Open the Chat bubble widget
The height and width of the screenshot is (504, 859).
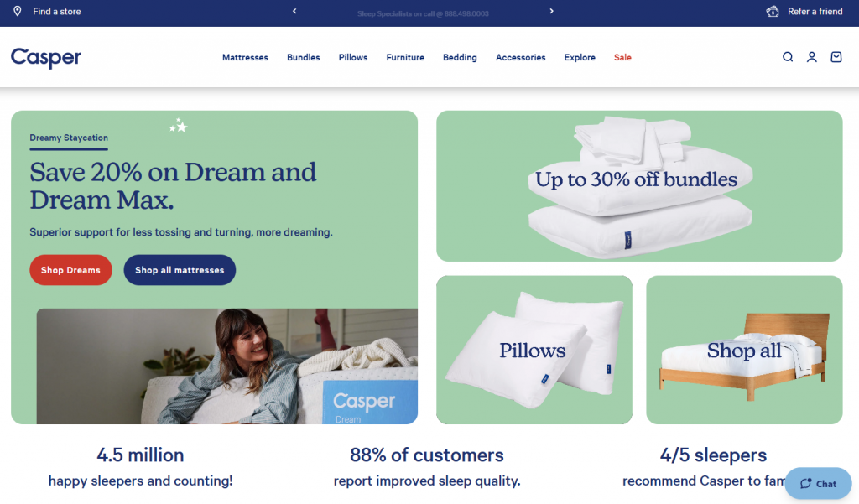[x=818, y=483]
